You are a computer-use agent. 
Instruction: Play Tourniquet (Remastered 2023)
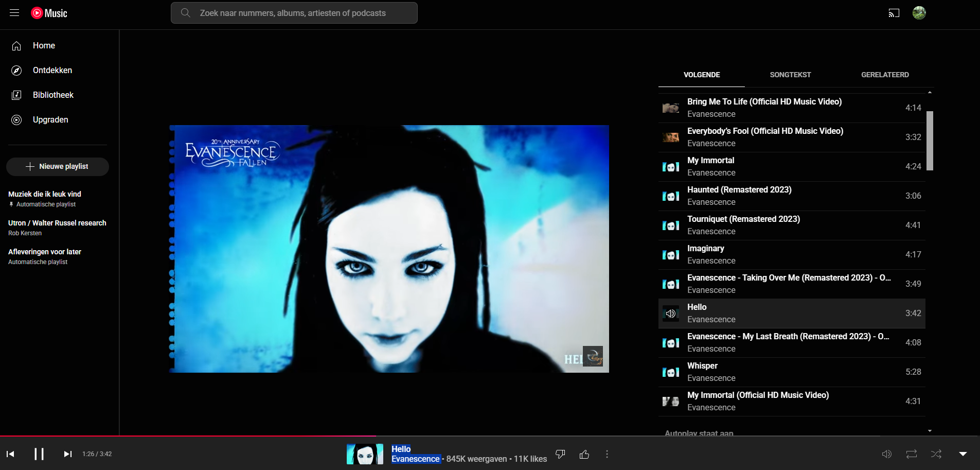(x=792, y=225)
